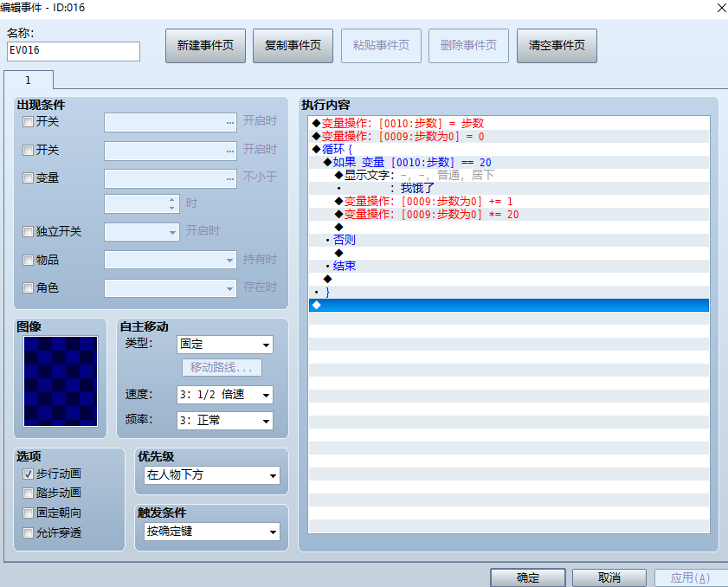Select the 否则 branch line
This screenshot has height=587, width=728.
tap(509, 240)
